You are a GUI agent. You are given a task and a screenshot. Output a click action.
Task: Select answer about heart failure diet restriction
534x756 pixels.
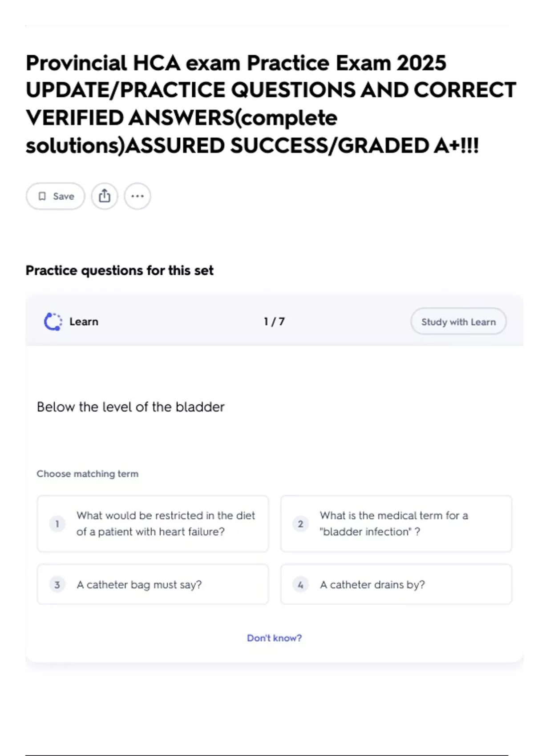click(x=166, y=523)
